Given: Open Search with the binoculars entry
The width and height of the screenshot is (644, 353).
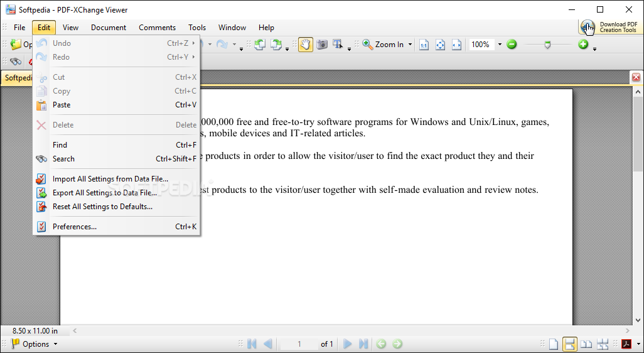Looking at the screenshot, I should (116, 159).
